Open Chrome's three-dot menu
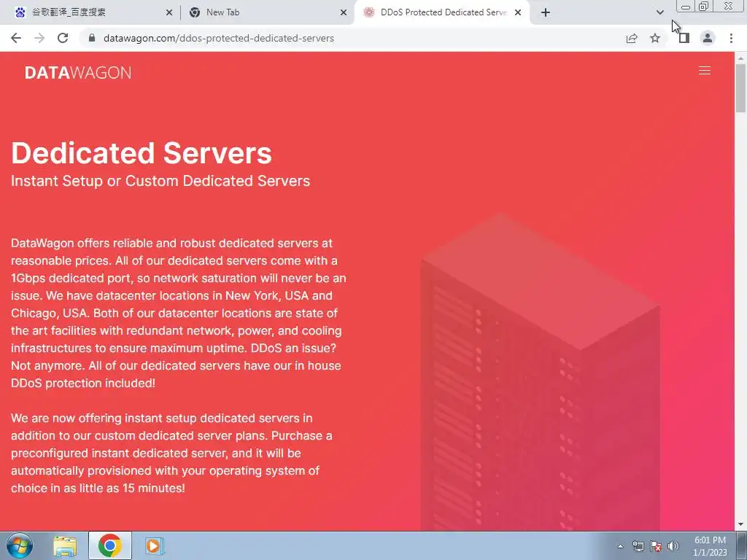The height and width of the screenshot is (560, 747). 731,38
